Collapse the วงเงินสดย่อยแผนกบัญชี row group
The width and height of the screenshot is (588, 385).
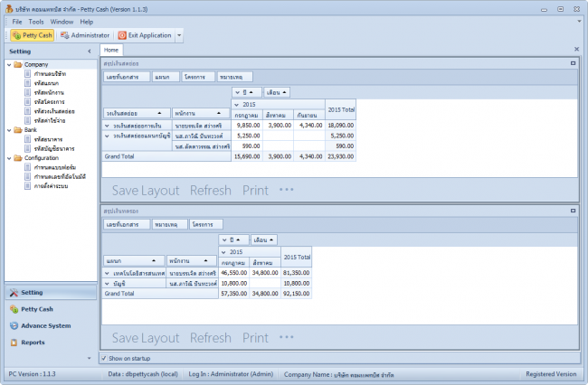[x=108, y=136]
